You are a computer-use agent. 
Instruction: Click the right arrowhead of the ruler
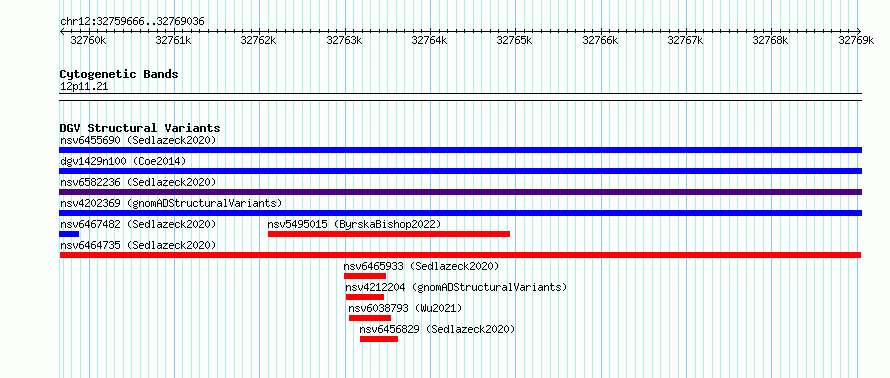(859, 31)
